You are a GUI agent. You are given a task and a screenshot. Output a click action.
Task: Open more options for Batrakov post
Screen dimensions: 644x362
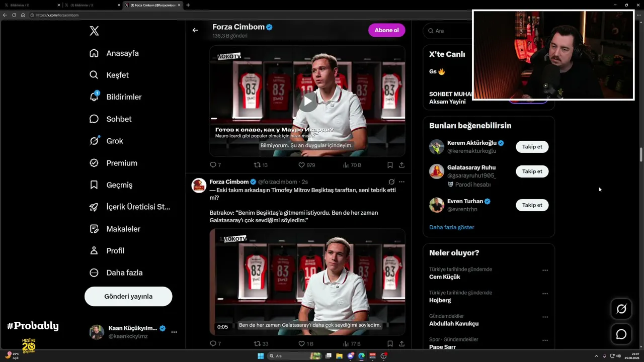401,182
